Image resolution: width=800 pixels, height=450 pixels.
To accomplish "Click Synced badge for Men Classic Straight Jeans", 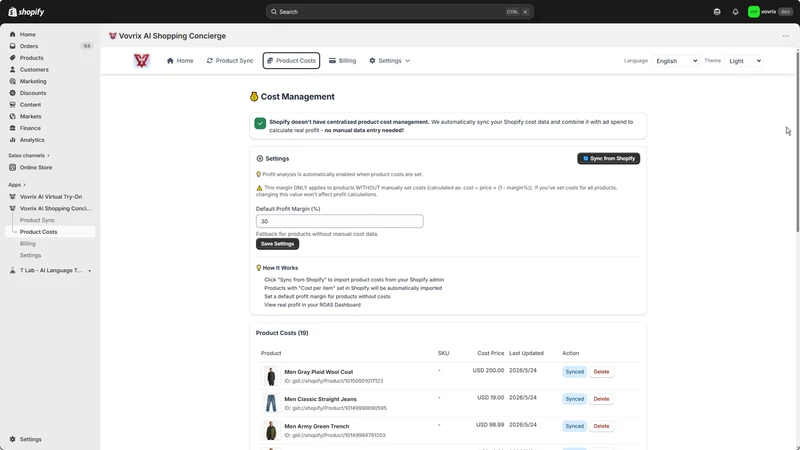I will click(574, 399).
